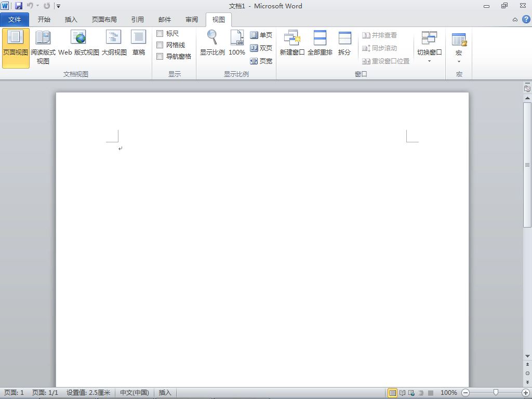Switch to 开始 Home tab
This screenshot has width=532, height=399.
pos(44,19)
